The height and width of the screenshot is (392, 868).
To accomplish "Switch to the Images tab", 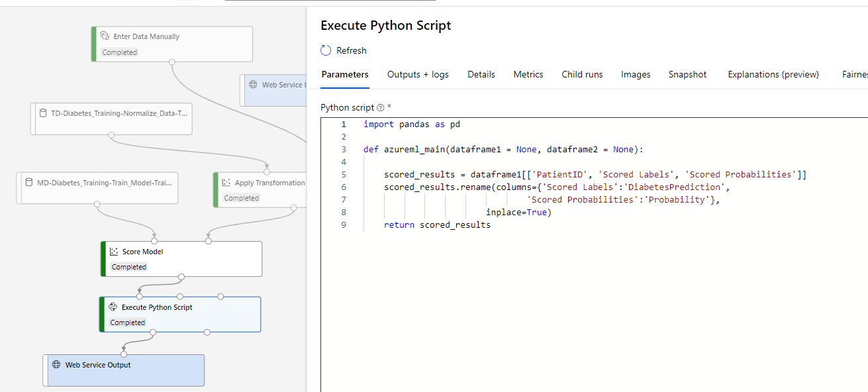I will [635, 75].
